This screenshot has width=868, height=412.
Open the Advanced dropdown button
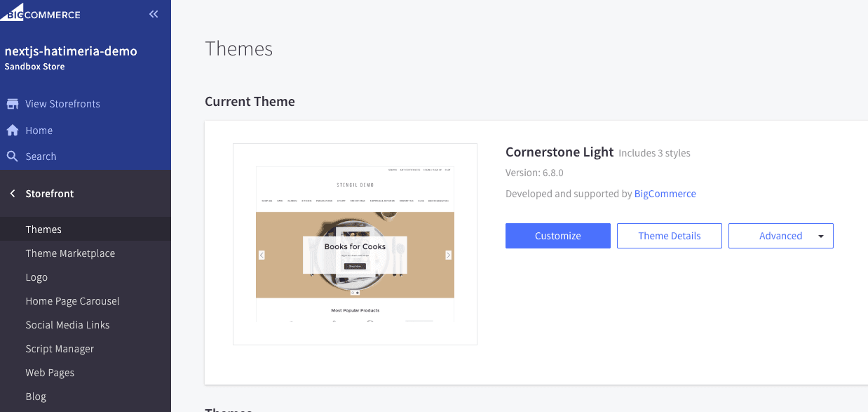point(780,236)
